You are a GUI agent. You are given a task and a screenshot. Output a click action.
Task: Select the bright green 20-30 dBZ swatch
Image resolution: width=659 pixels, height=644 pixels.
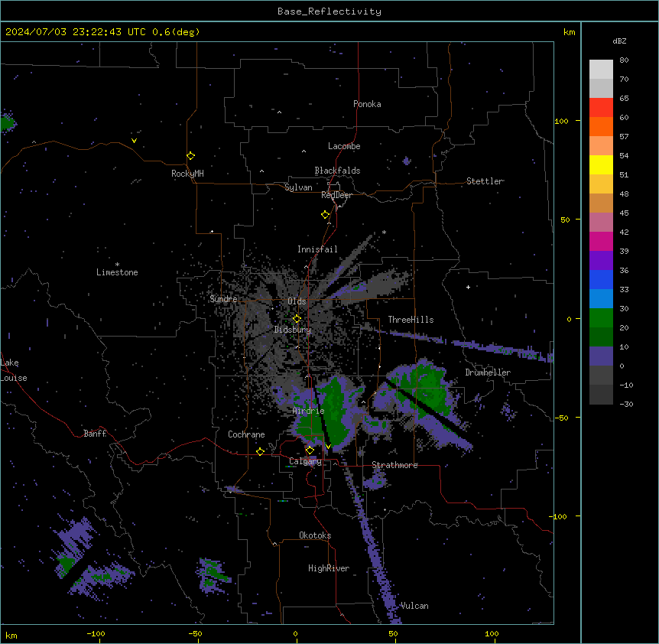(x=601, y=318)
